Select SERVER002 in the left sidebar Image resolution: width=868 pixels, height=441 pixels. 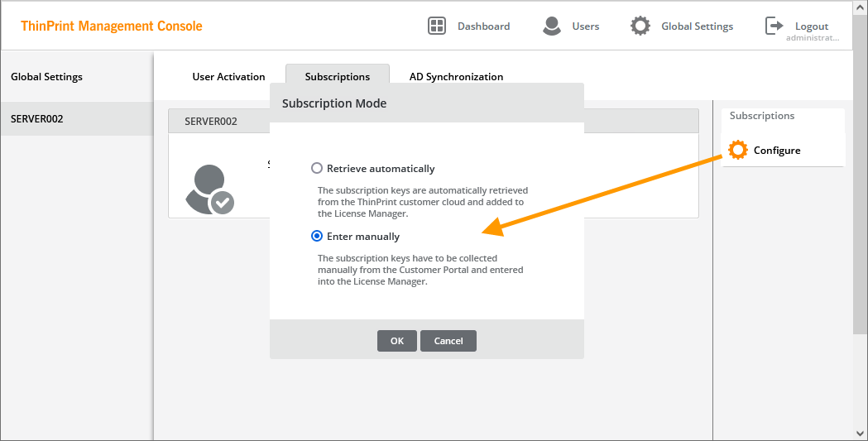click(77, 119)
